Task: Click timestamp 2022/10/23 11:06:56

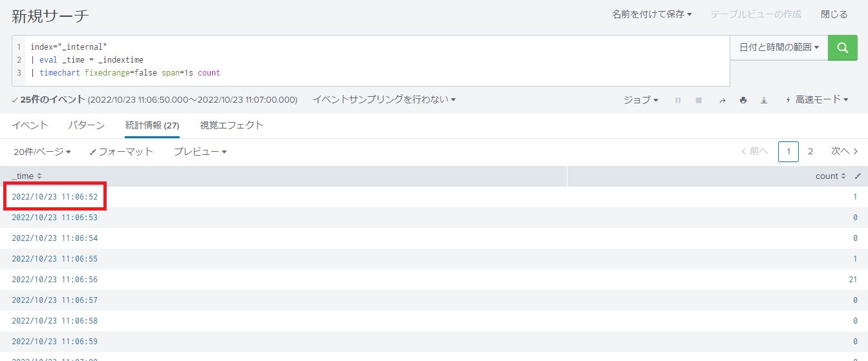Action: 55,280
